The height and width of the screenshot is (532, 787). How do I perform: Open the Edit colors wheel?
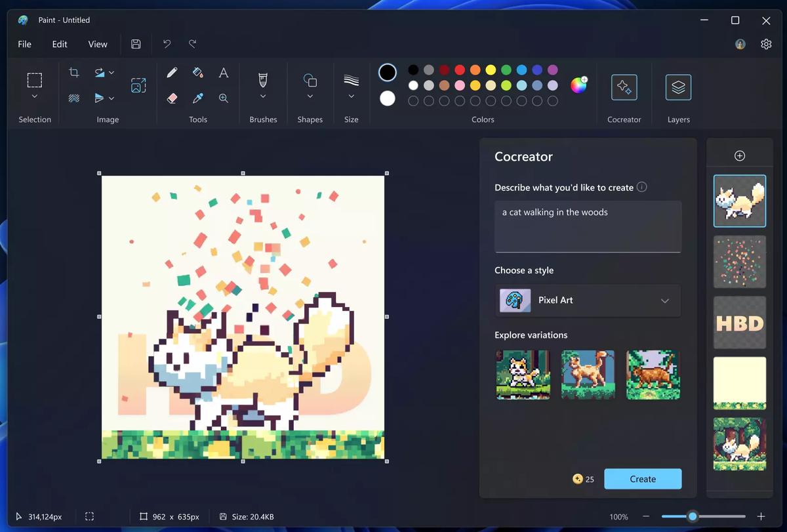[x=578, y=85]
